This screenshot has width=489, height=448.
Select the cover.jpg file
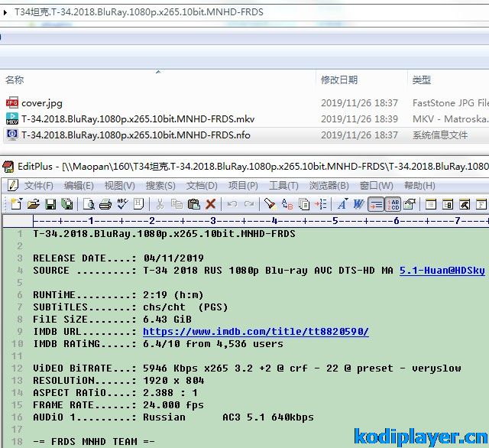click(41, 103)
